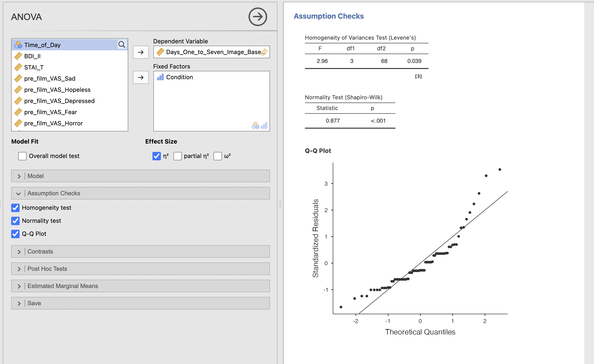Screen dimensions: 594x364
Task: Expand the Save section
Action: [141, 303]
